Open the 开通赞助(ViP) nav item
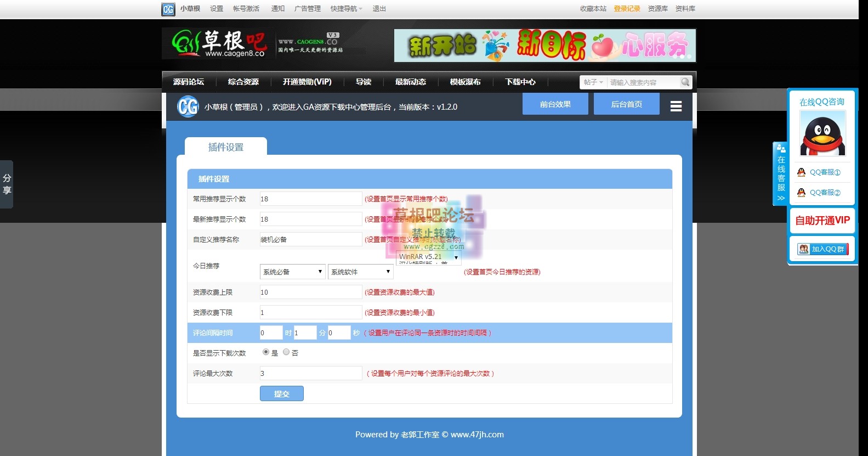This screenshot has height=456, width=868. point(307,82)
